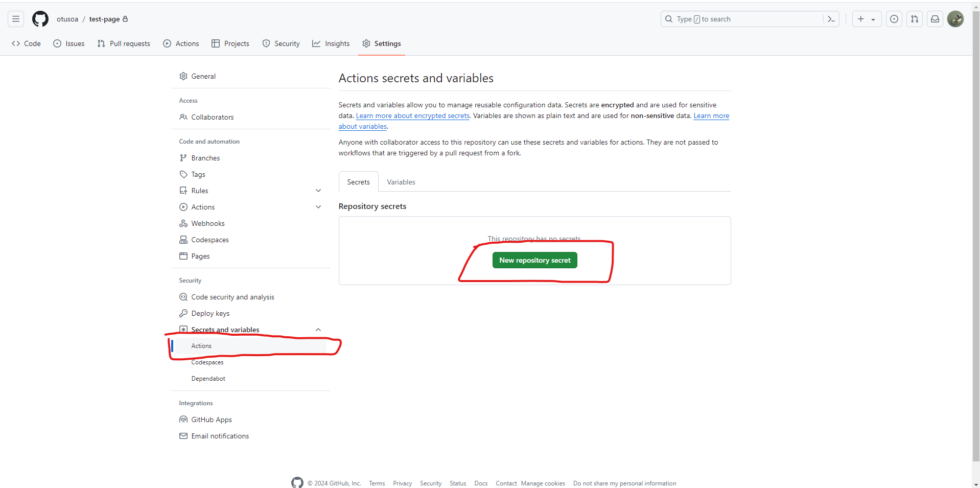
Task: Open the create new plus dropdown
Action: coord(866,19)
